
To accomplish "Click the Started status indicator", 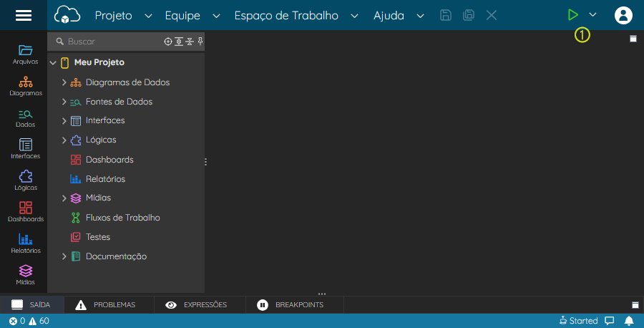I will click(578, 321).
